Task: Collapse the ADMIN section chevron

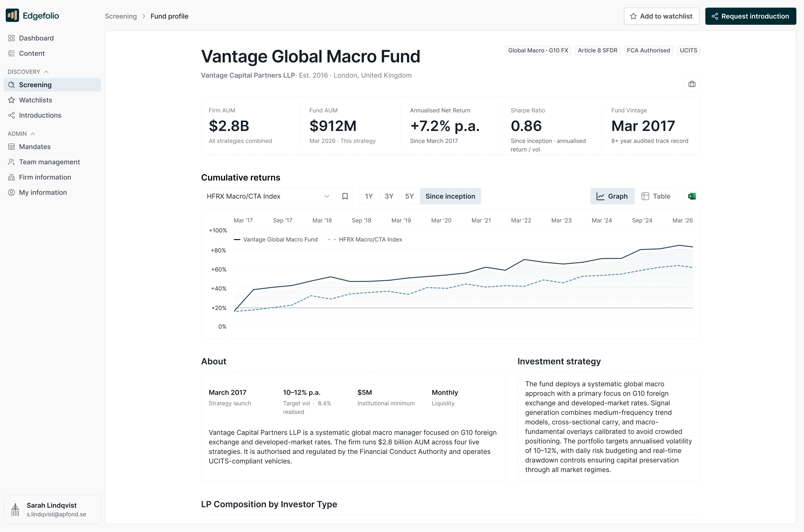Action: click(x=33, y=134)
